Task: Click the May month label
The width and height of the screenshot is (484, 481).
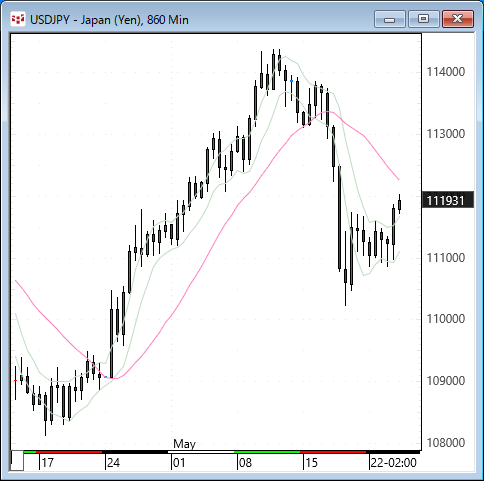Action: (184, 444)
